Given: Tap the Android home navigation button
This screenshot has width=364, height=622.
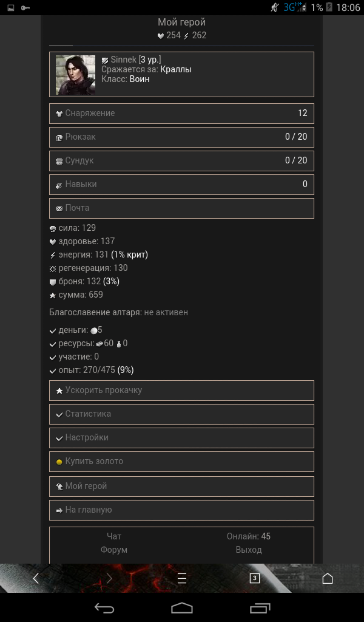Looking at the screenshot, I should [x=182, y=607].
